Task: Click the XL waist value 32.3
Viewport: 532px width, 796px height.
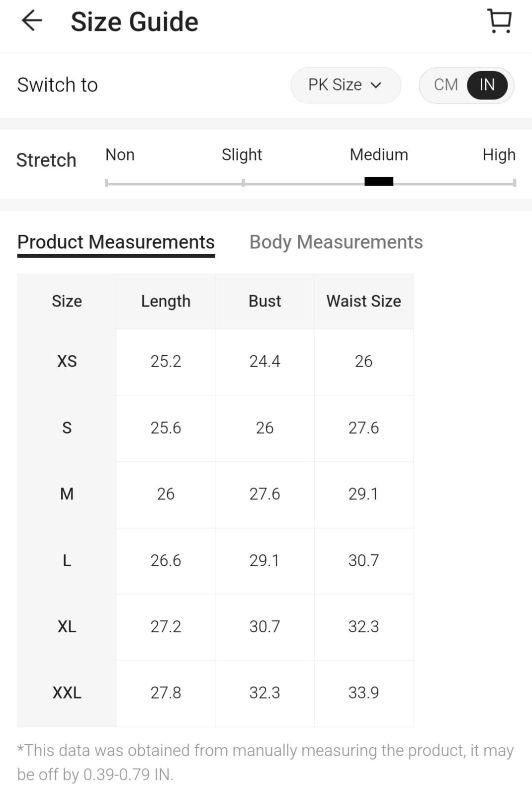Action: click(363, 627)
